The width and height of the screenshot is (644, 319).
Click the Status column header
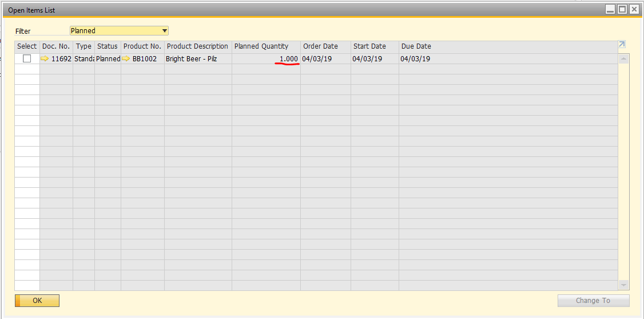(x=108, y=46)
